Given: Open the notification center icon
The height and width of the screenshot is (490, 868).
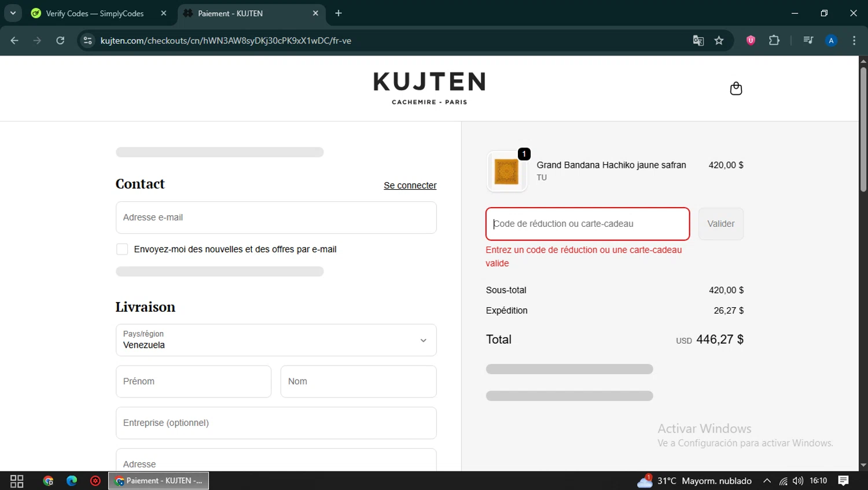Looking at the screenshot, I should pos(843,481).
